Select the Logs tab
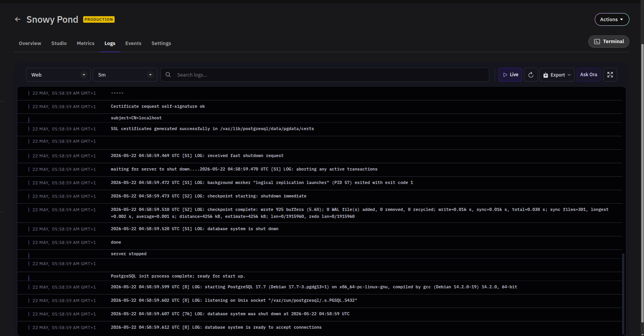 pyautogui.click(x=110, y=43)
